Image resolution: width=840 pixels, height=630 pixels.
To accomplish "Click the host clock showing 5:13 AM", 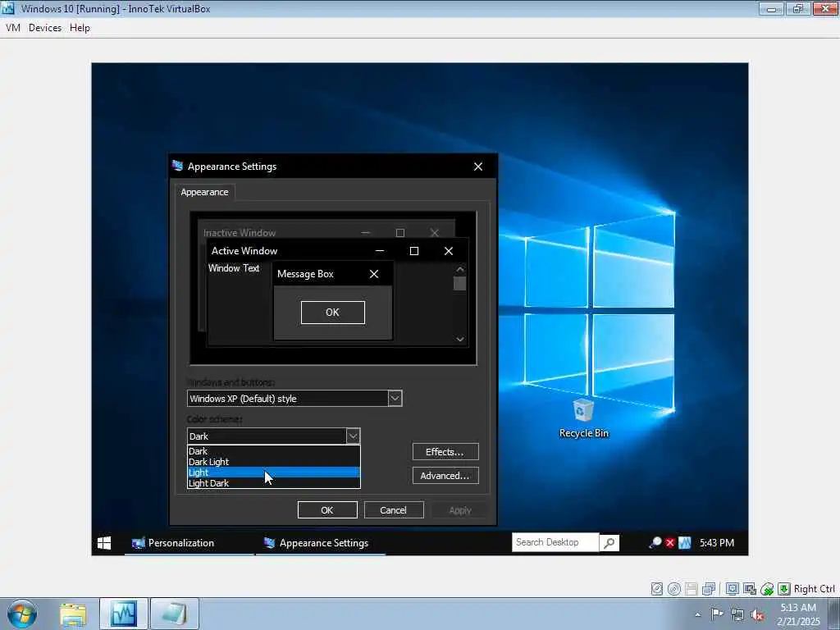I will tap(798, 614).
